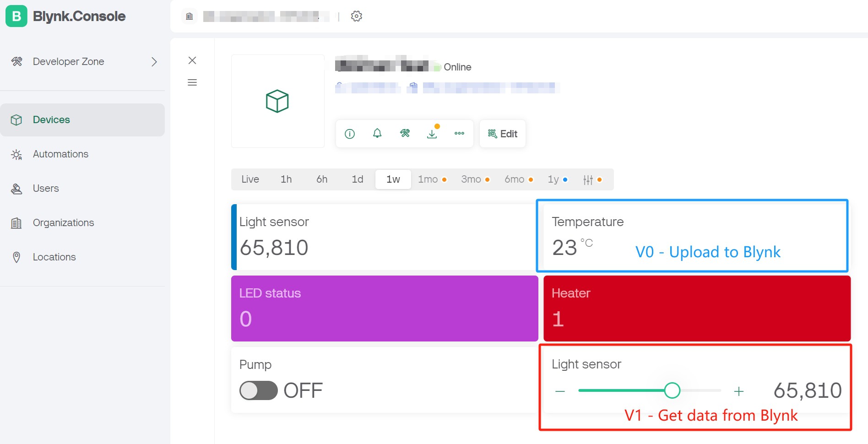
Task: Select the 1mo time range tab
Action: click(x=427, y=179)
